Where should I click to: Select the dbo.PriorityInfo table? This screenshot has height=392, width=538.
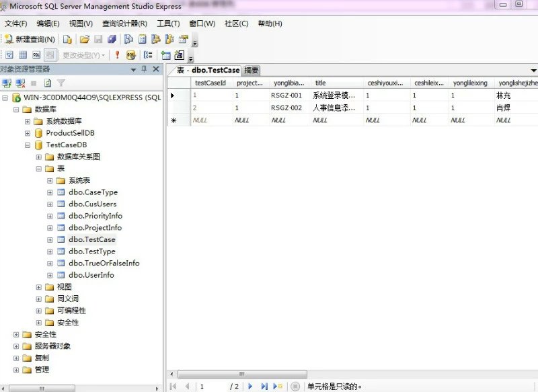click(95, 216)
